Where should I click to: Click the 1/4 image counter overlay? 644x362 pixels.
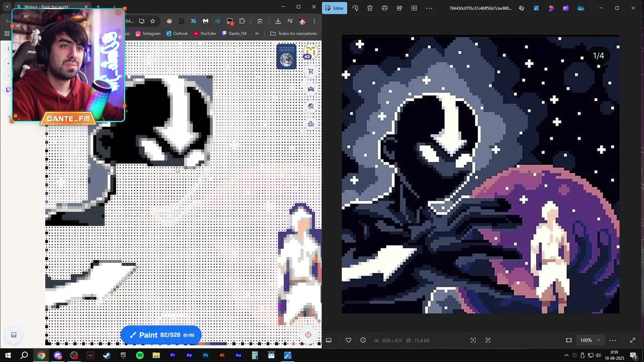[598, 56]
